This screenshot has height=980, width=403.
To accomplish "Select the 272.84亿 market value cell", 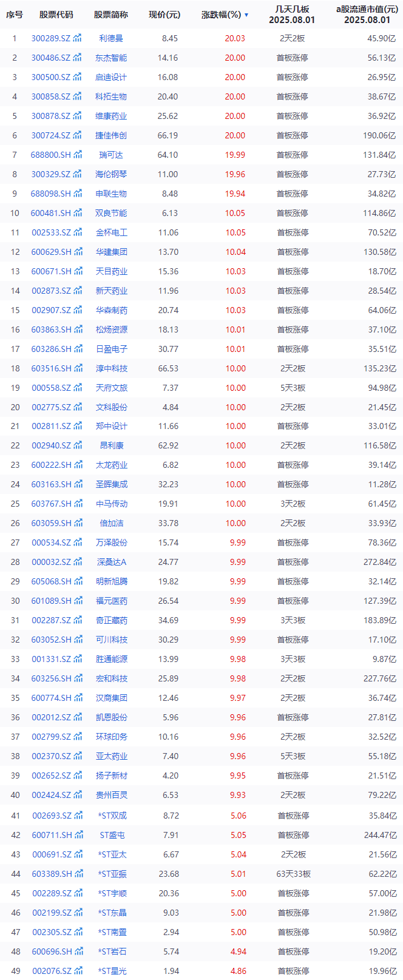I will click(x=379, y=562).
